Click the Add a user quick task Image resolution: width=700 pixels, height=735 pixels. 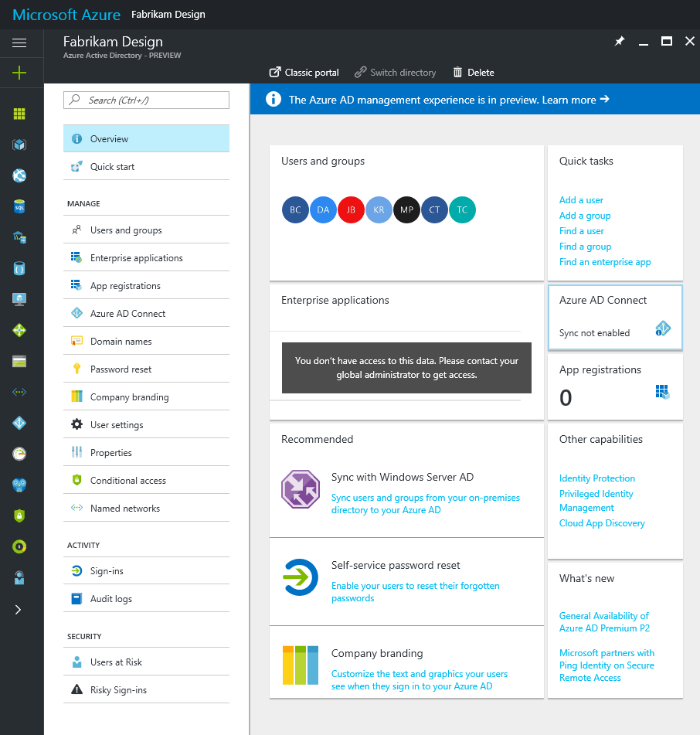[581, 200]
